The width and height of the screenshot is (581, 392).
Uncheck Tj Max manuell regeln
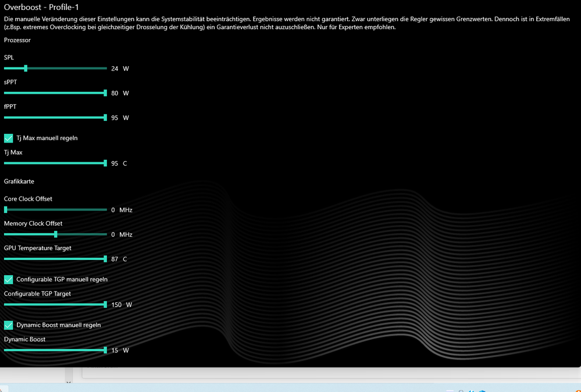(9, 138)
